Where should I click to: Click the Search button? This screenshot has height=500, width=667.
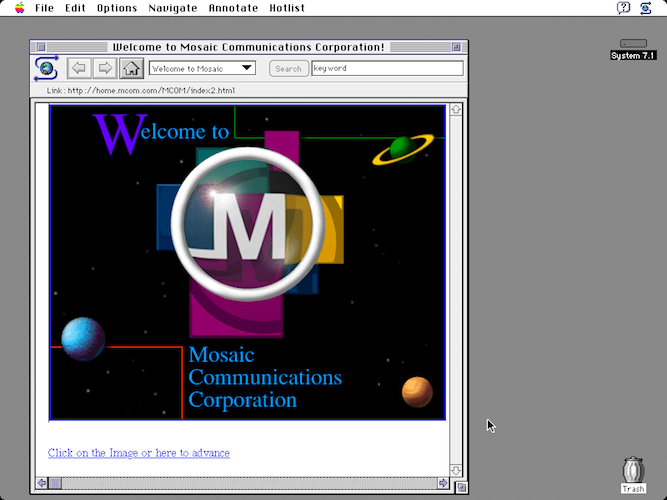click(288, 69)
